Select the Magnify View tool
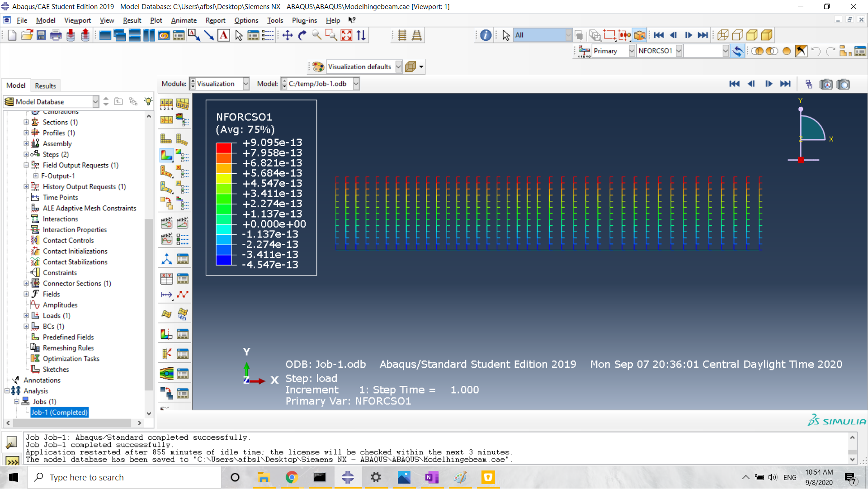 (x=317, y=35)
